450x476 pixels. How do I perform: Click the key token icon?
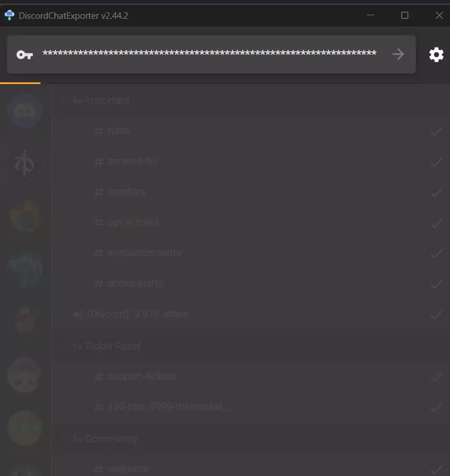tap(25, 55)
